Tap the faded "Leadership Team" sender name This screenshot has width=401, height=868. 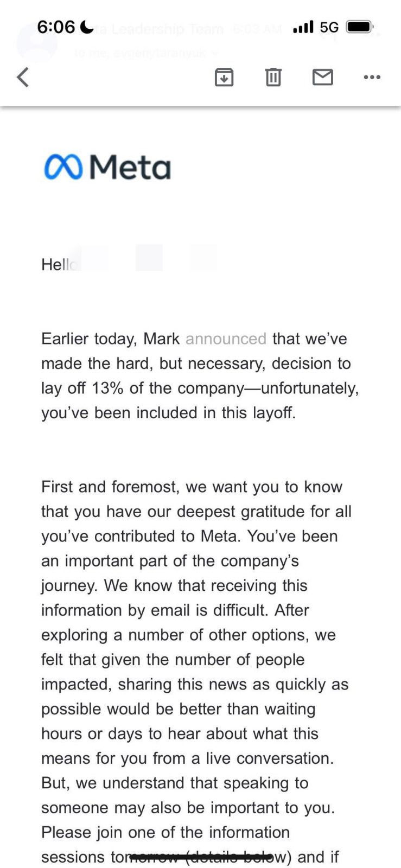tap(167, 29)
